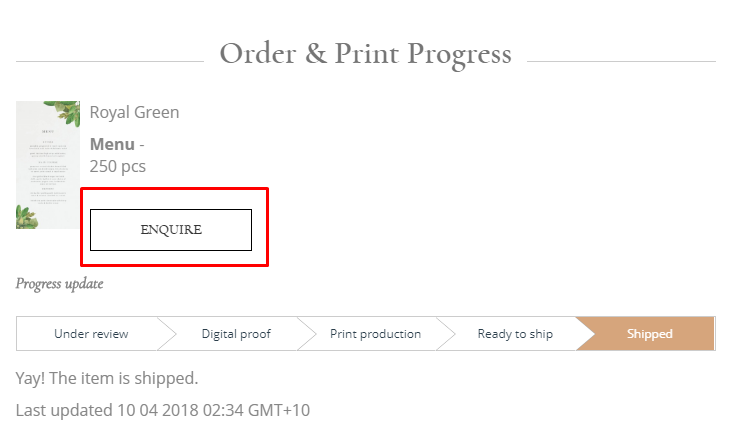Image resolution: width=741 pixels, height=435 pixels.
Task: Click the ENQUIRE button
Action: [x=171, y=230]
